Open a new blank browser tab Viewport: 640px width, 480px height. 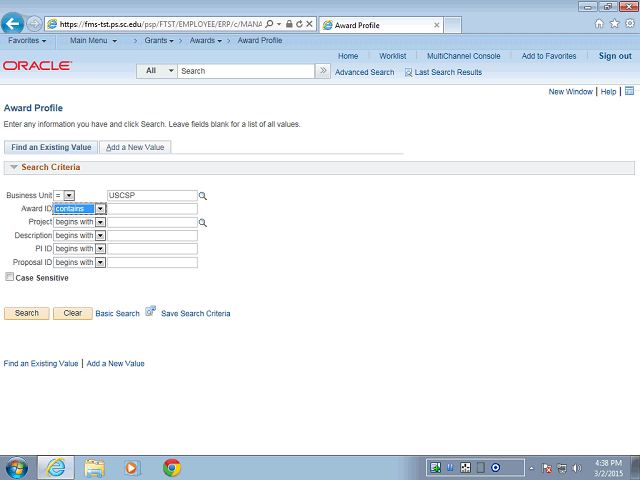(x=453, y=25)
